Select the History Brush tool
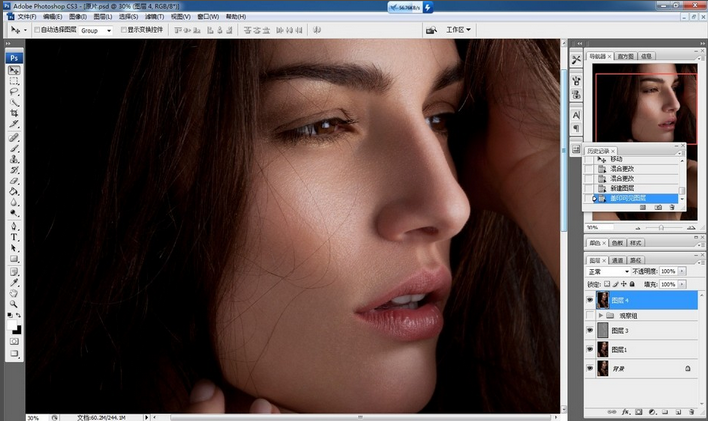Image resolution: width=708 pixels, height=421 pixels. [14, 170]
